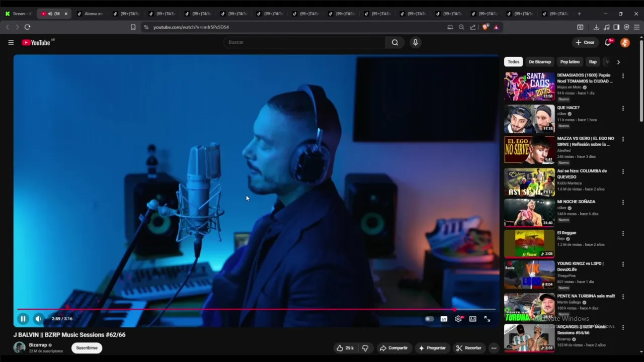Image resolution: width=644 pixels, height=362 pixels.
Task: Toggle subtitles in the player
Action: click(444, 319)
